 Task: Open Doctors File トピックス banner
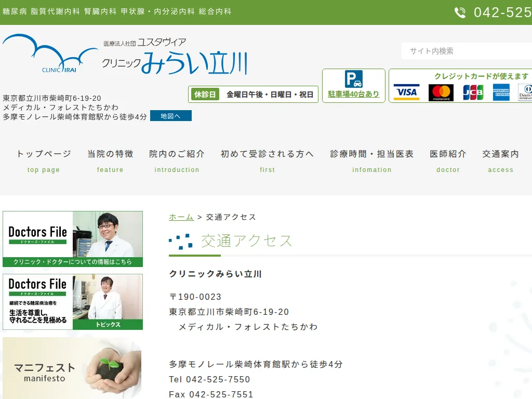click(x=73, y=302)
